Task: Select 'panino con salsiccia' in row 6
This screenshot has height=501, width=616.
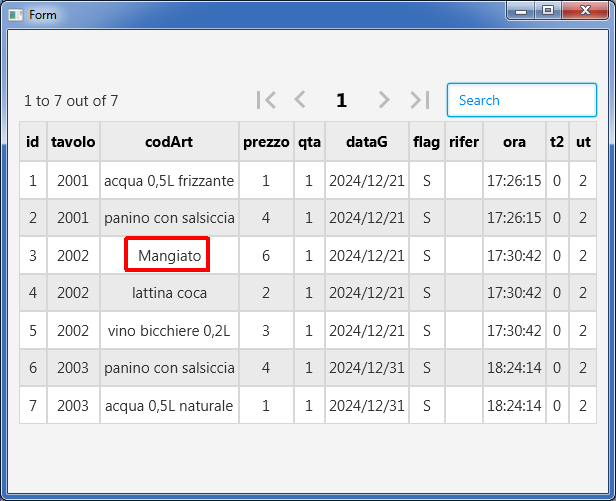Action: (x=169, y=368)
